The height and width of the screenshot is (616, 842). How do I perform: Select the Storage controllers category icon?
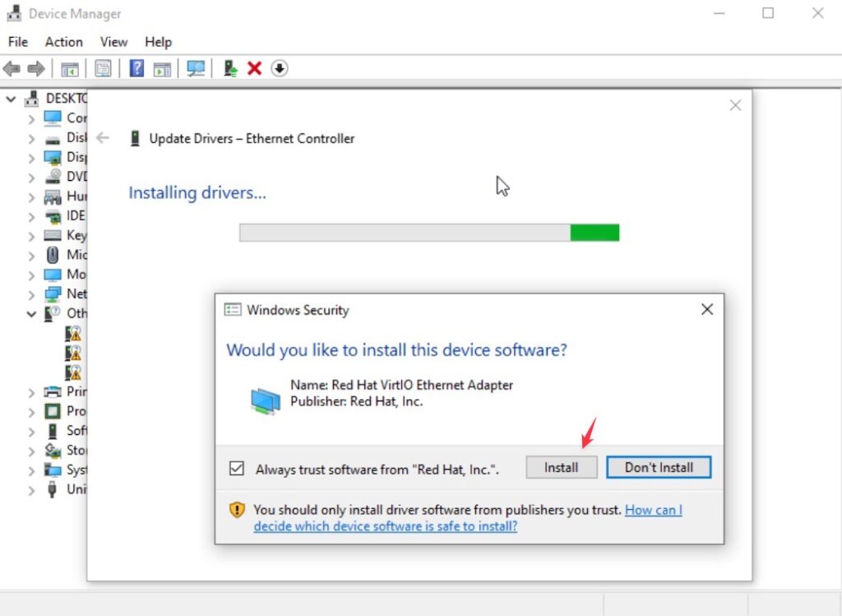[x=53, y=450]
